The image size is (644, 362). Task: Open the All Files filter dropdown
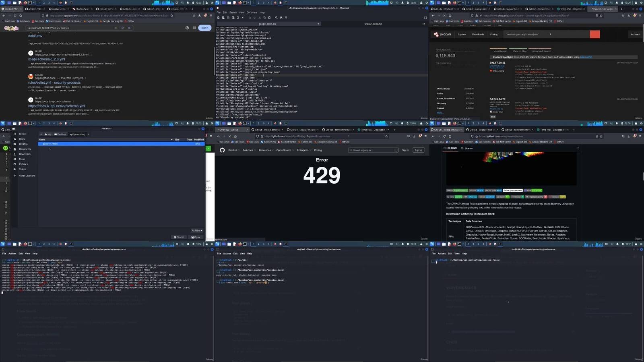click(197, 231)
